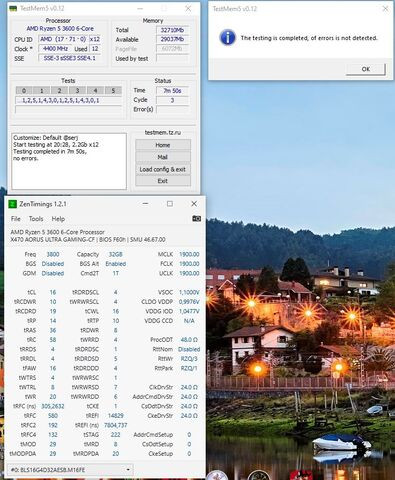Click test slot 5 in Tests row
The height and width of the screenshot is (480, 395).
point(113,90)
